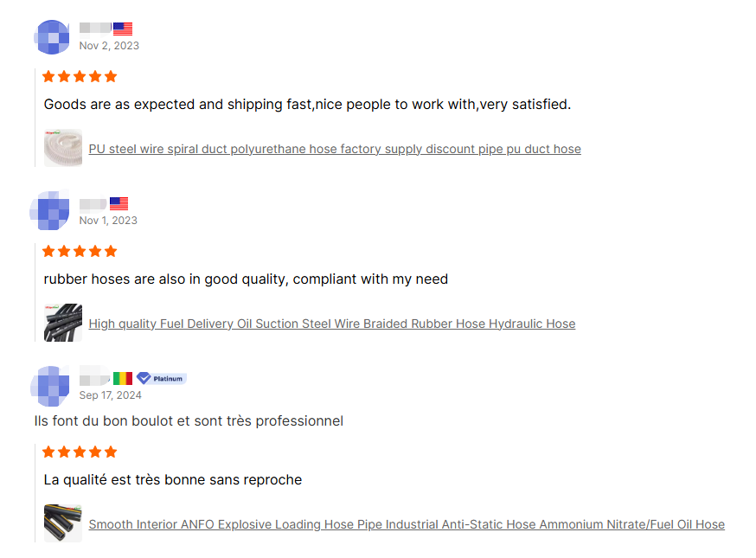Click the ANFO loading hose product thumbnail
756x558 pixels.
pos(63,523)
